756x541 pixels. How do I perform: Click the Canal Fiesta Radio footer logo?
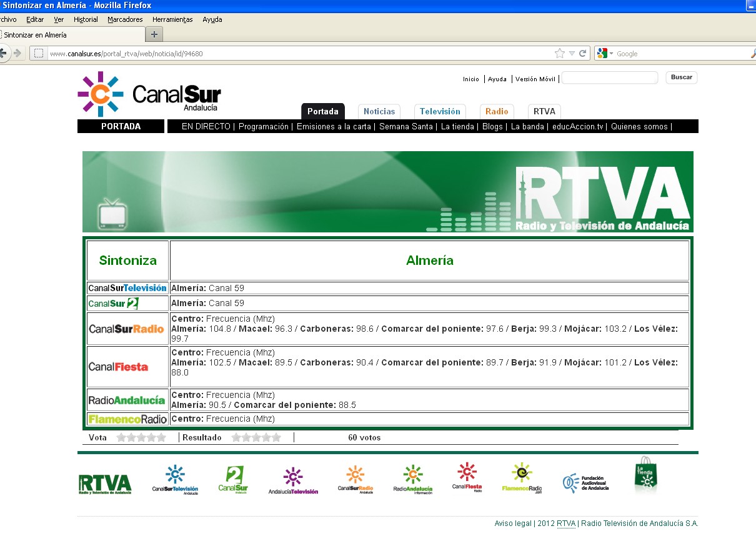467,478
